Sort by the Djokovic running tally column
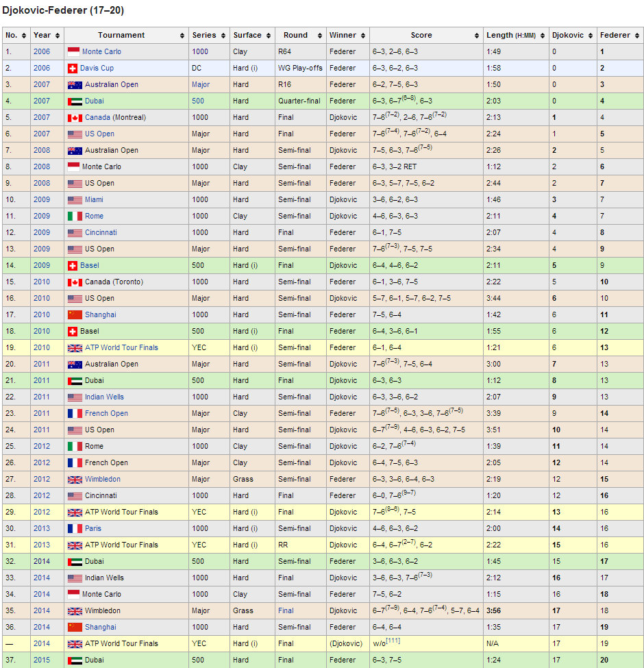Screen dimensions: 644x668 pos(591,36)
